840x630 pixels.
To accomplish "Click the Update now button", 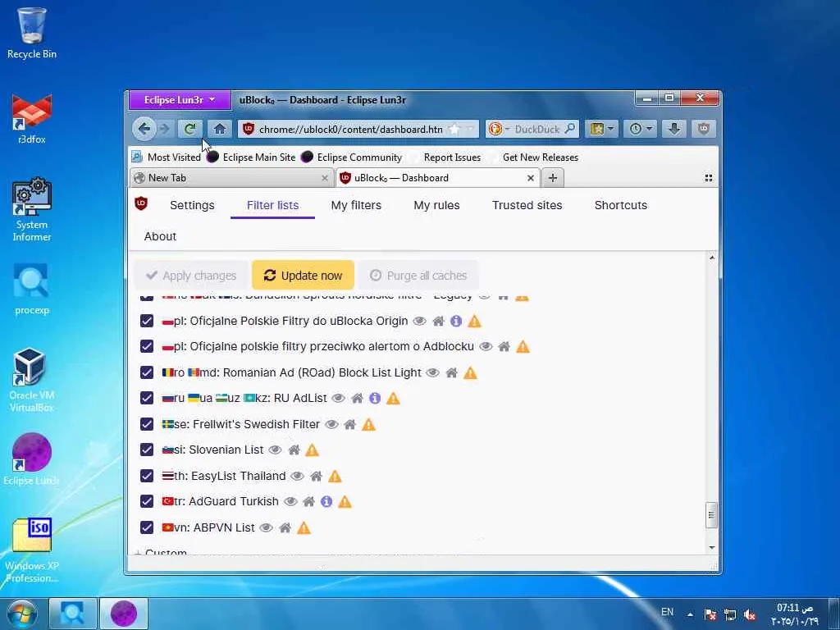I will [x=304, y=276].
